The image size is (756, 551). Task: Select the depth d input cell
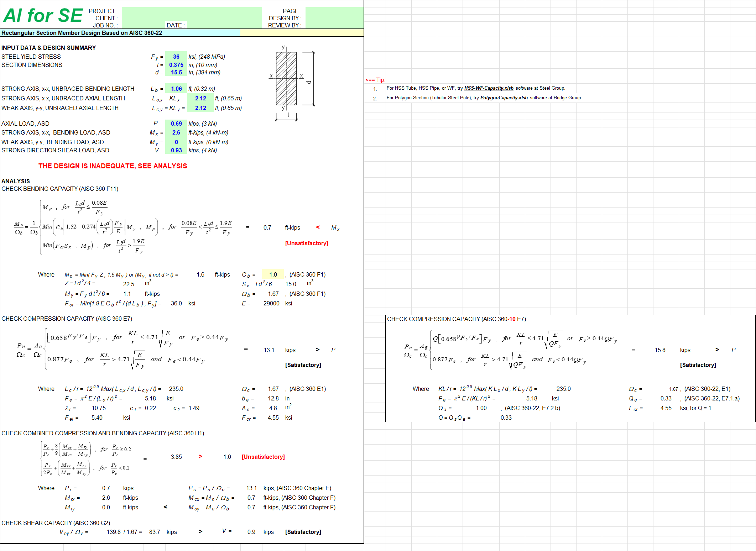click(x=176, y=73)
